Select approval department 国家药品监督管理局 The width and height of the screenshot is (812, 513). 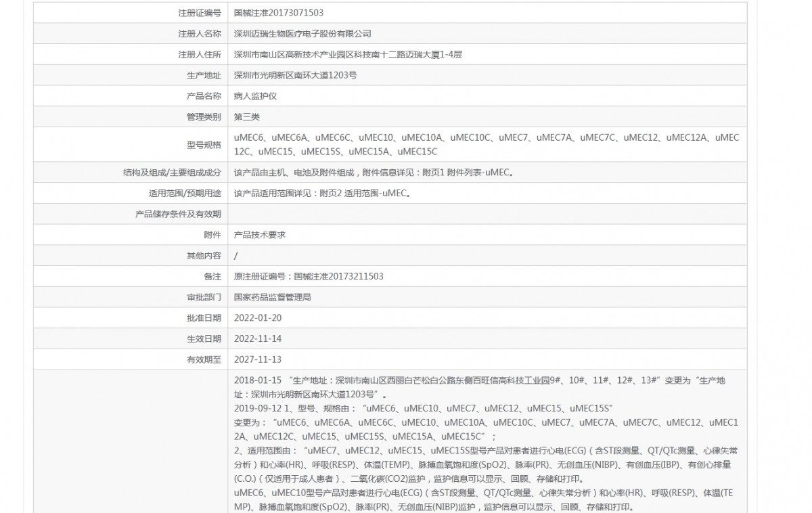(x=272, y=297)
